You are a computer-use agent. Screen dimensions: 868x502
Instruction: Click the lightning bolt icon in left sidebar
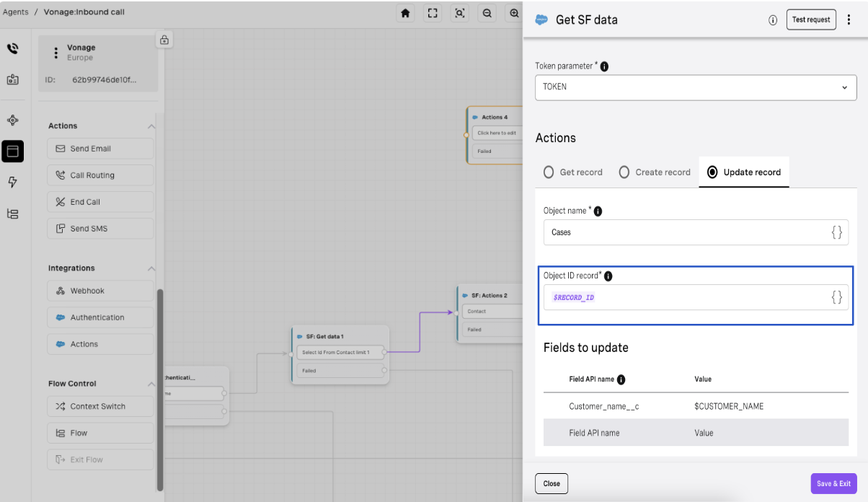tap(12, 182)
